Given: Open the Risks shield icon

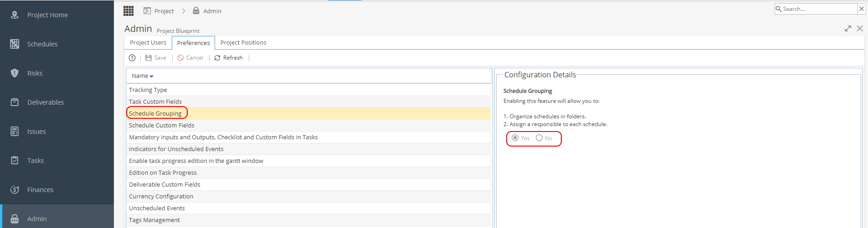Looking at the screenshot, I should 15,73.
